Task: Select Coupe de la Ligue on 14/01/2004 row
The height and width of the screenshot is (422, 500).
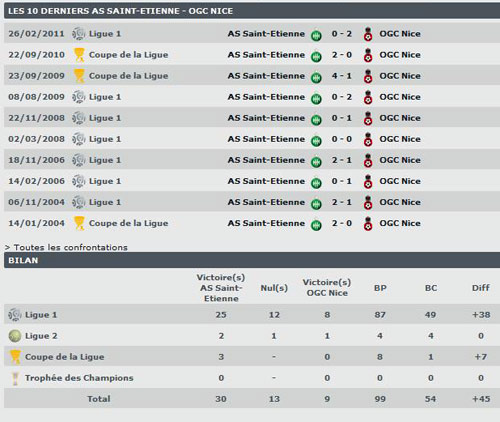Action: [128, 223]
